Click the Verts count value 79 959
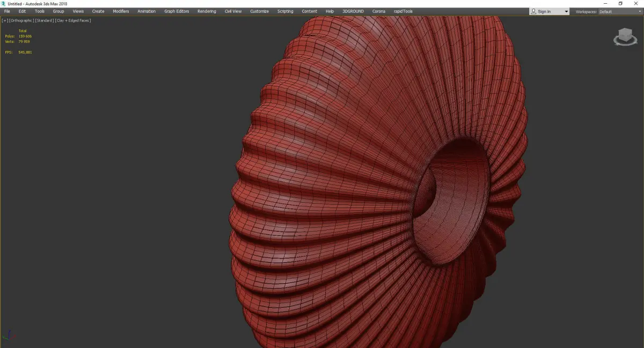 click(x=24, y=41)
